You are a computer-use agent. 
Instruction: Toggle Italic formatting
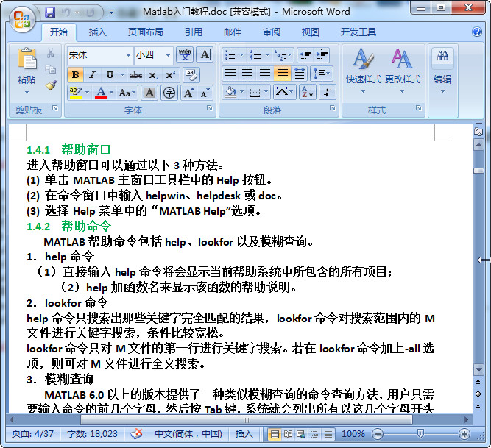click(x=92, y=75)
